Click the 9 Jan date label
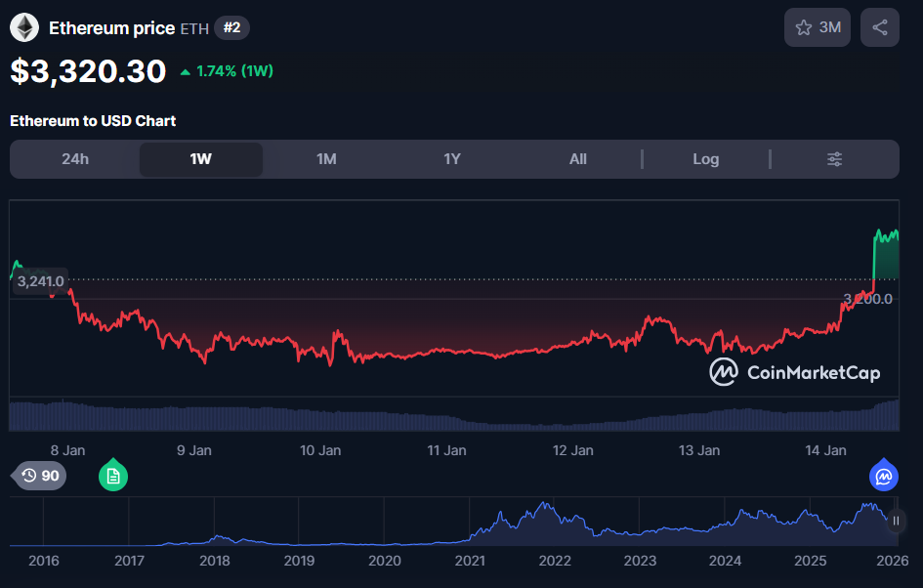This screenshot has height=588, width=923. tap(193, 450)
